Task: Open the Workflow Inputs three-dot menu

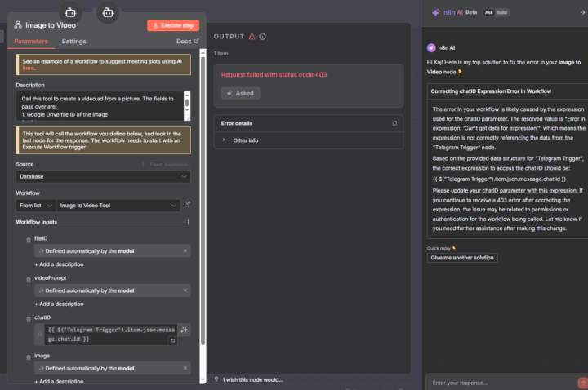Action: click(x=189, y=222)
